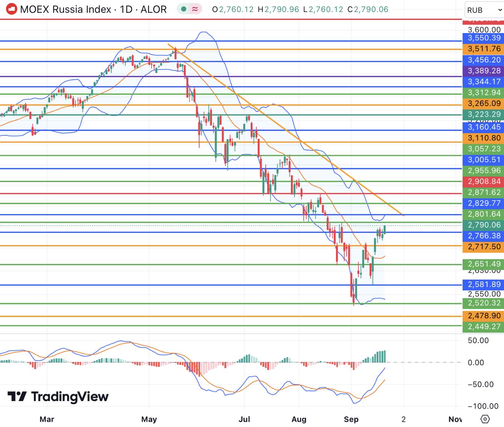Click the Sep label on time axis
Image resolution: width=504 pixels, height=427 pixels.
tap(351, 419)
